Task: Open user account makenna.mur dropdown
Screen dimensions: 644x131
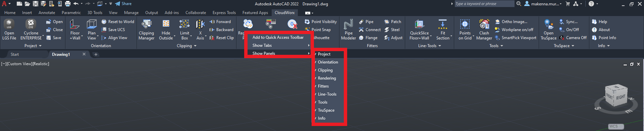Action: click(543, 4)
